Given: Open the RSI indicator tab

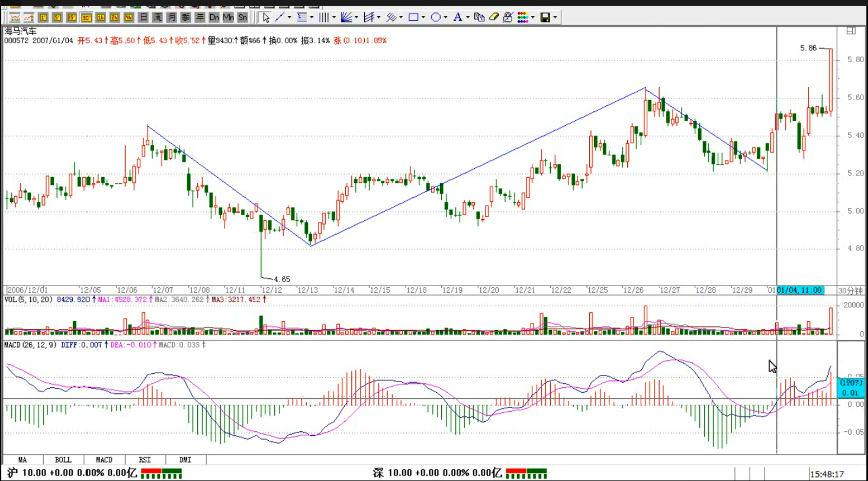Looking at the screenshot, I should [144, 460].
